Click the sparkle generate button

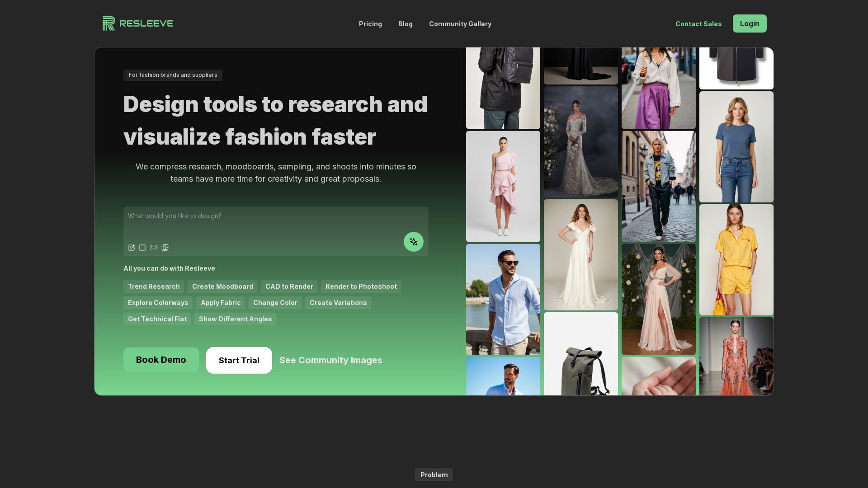click(x=413, y=242)
